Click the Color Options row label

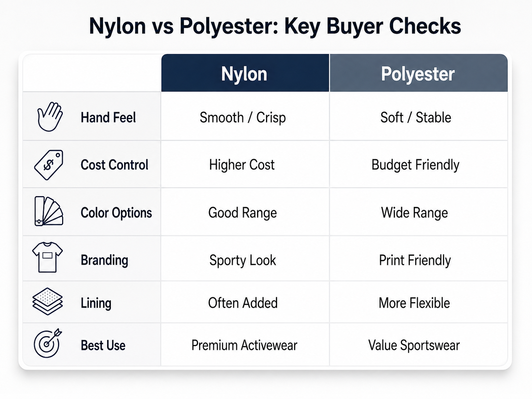coord(116,213)
